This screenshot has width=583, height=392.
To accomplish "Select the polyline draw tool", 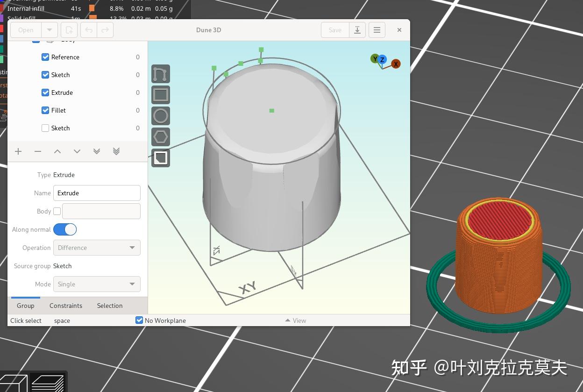I will [160, 73].
